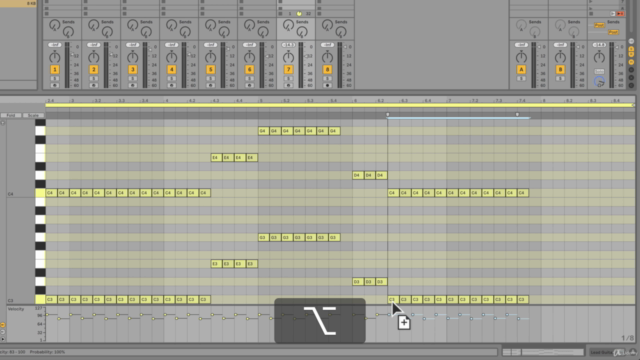Toggle track 8 activator button

point(327,69)
